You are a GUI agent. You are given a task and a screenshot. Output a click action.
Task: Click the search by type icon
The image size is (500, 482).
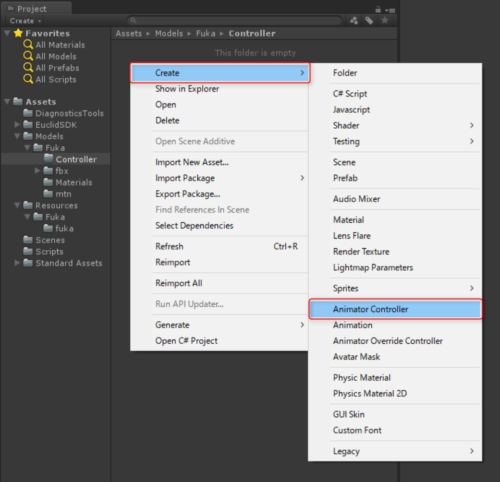tap(354, 21)
